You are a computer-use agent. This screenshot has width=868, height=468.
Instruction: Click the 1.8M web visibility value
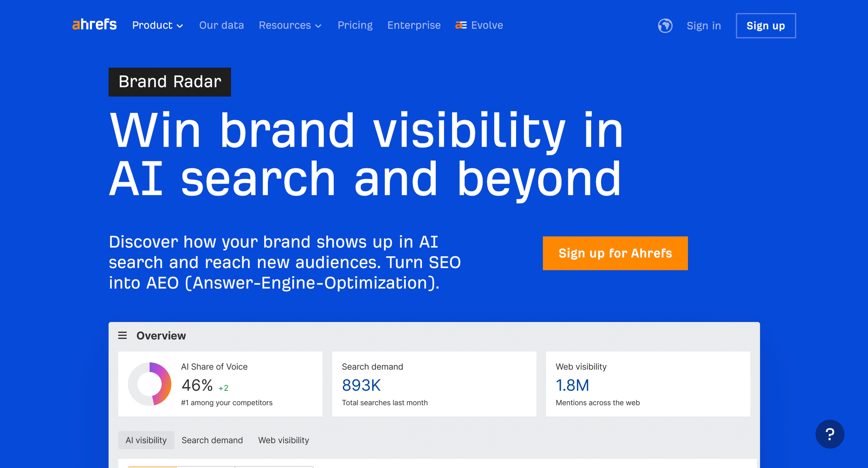pyautogui.click(x=572, y=385)
